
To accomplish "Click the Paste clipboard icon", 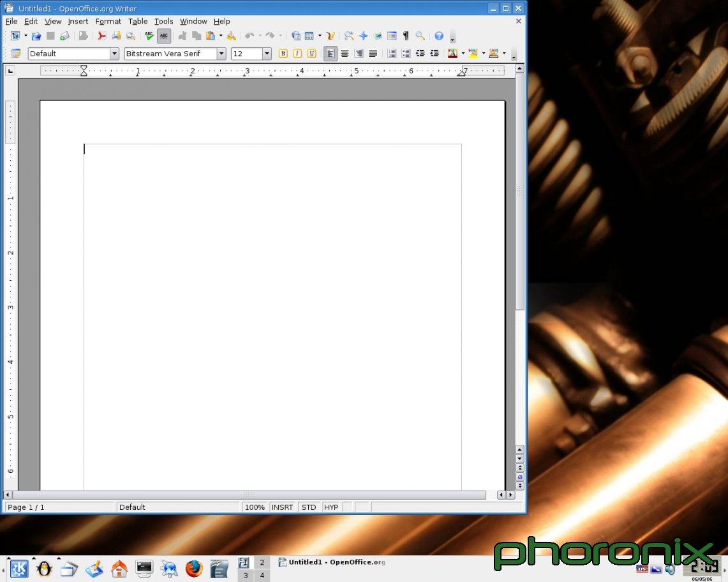I will (x=210, y=36).
